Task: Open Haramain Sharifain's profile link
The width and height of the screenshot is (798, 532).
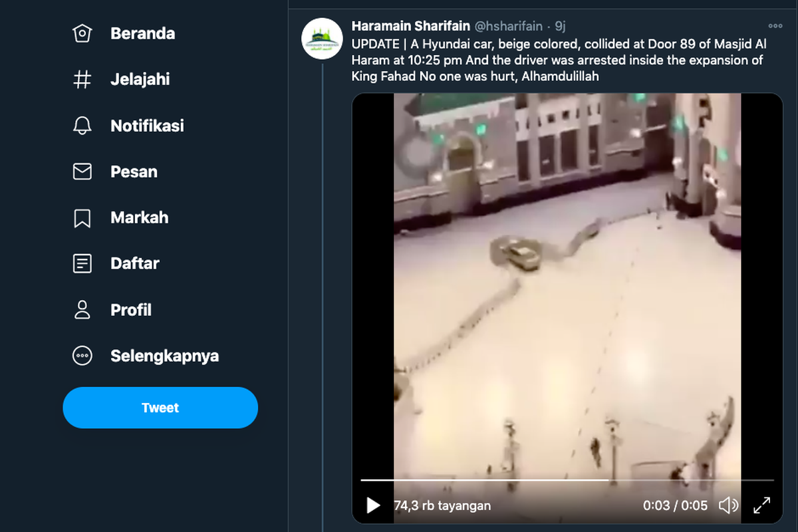Action: 410,26
